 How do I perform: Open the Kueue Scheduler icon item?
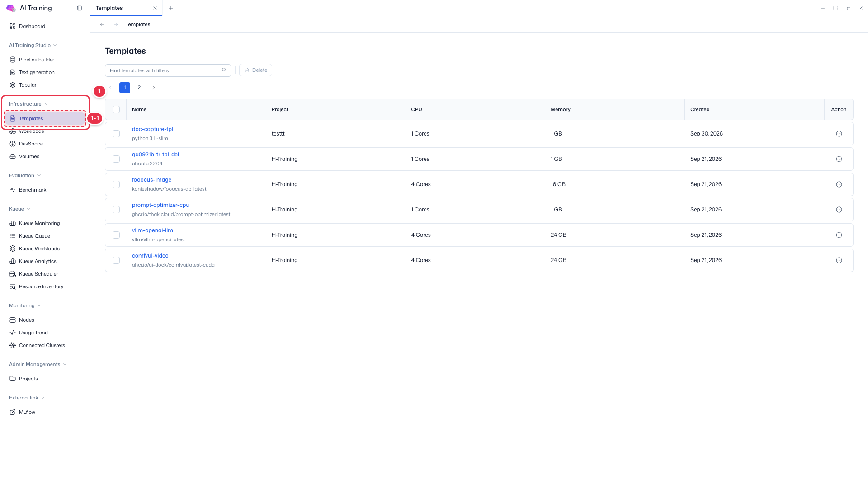coord(13,274)
